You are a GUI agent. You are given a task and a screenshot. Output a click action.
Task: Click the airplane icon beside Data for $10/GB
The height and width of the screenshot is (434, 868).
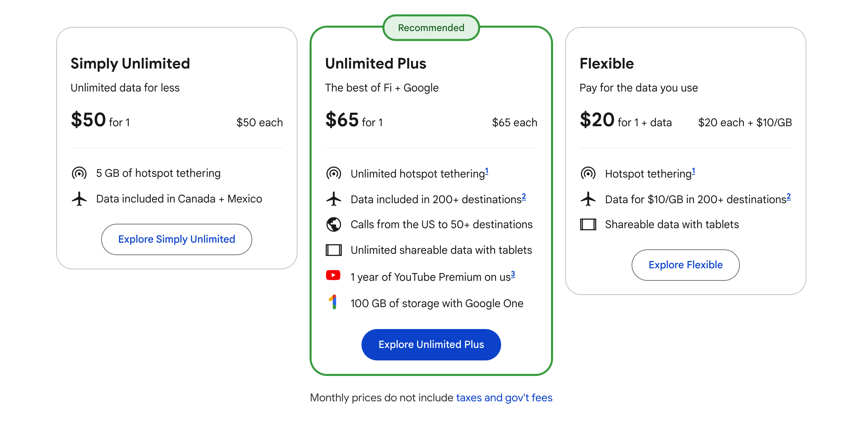(x=588, y=199)
